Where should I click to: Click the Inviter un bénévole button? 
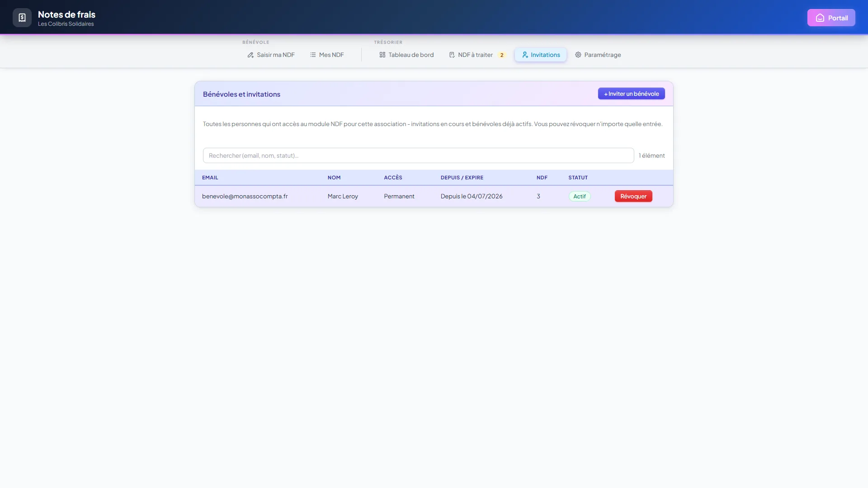pyautogui.click(x=631, y=94)
